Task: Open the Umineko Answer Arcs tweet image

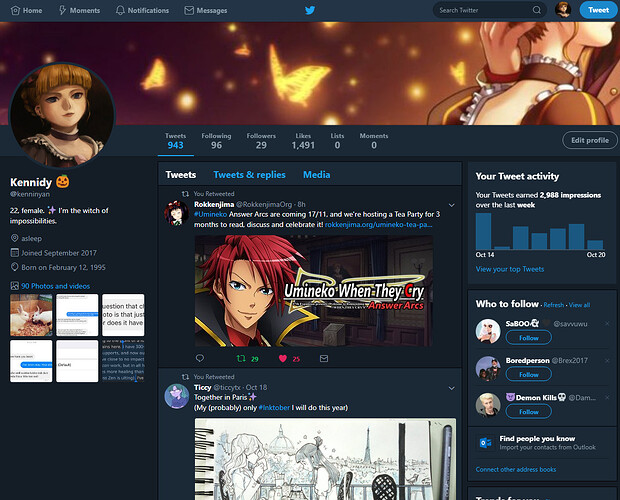Action: click(x=314, y=291)
